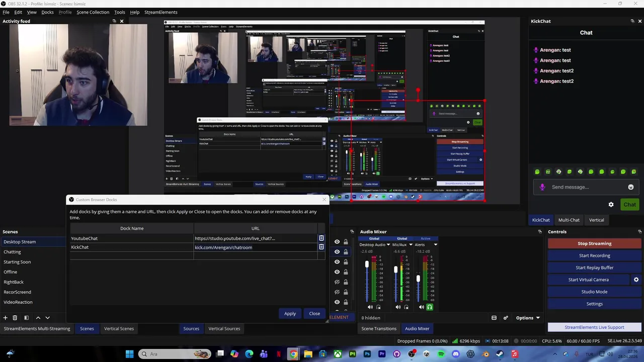The width and height of the screenshot is (644, 362).
Task: Switch to Vertical chat tab
Action: pos(596,220)
